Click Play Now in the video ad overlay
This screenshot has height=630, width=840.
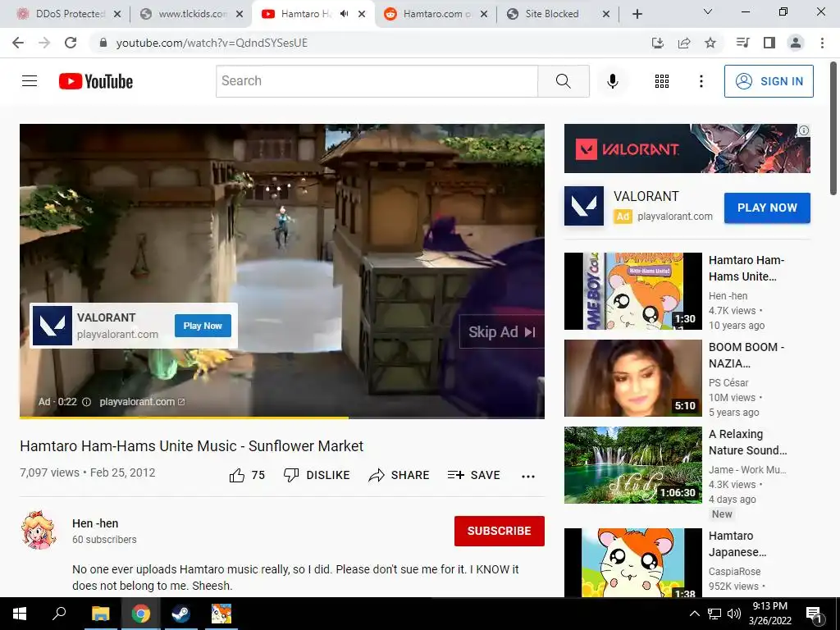tap(203, 326)
